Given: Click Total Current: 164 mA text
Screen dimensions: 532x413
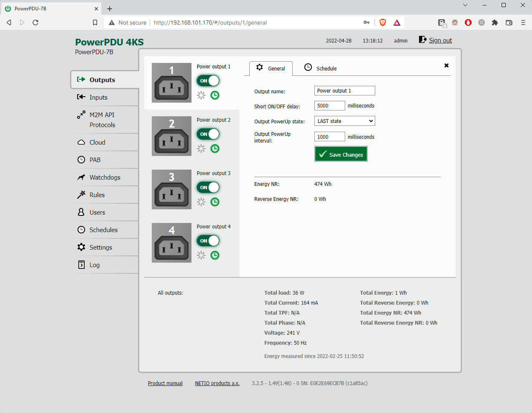Looking at the screenshot, I should pyautogui.click(x=291, y=303).
